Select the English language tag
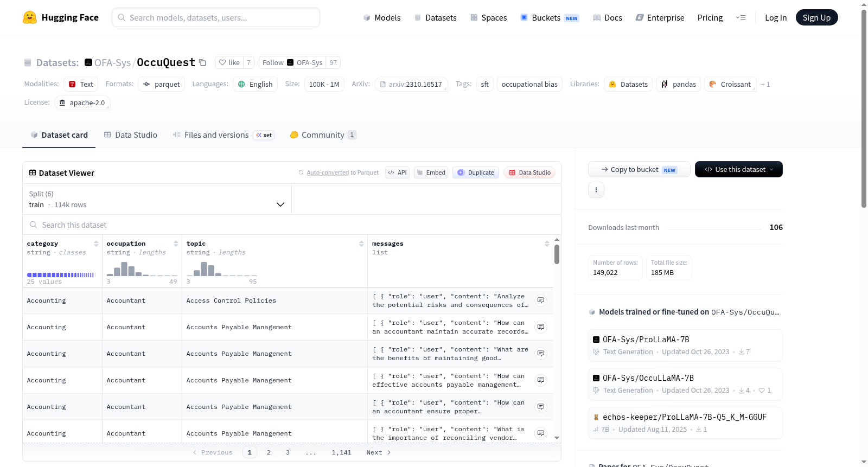 coord(256,84)
